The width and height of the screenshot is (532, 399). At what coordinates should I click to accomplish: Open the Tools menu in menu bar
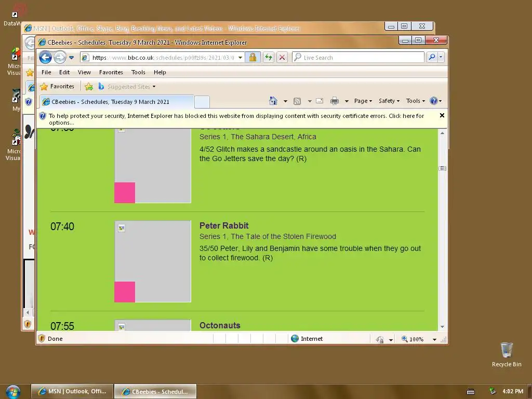tap(138, 72)
